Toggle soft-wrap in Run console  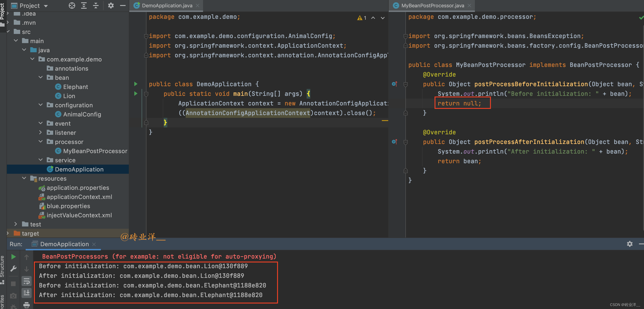27,281
